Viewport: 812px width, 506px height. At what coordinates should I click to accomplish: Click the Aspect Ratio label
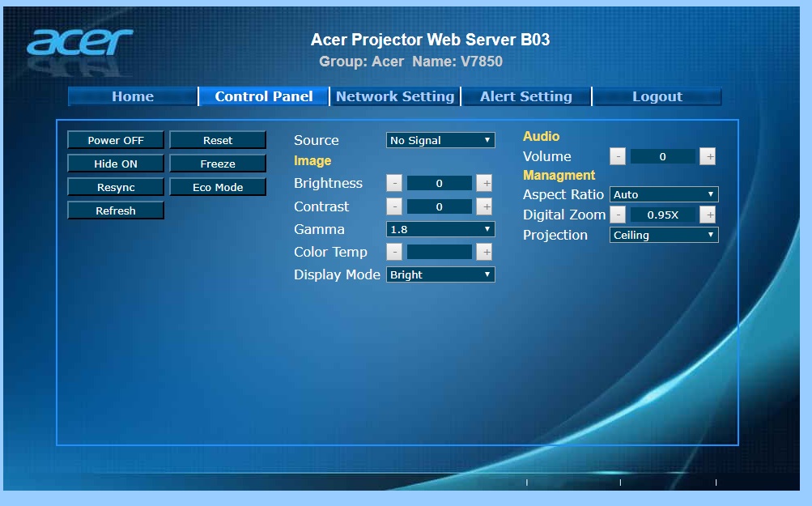563,194
